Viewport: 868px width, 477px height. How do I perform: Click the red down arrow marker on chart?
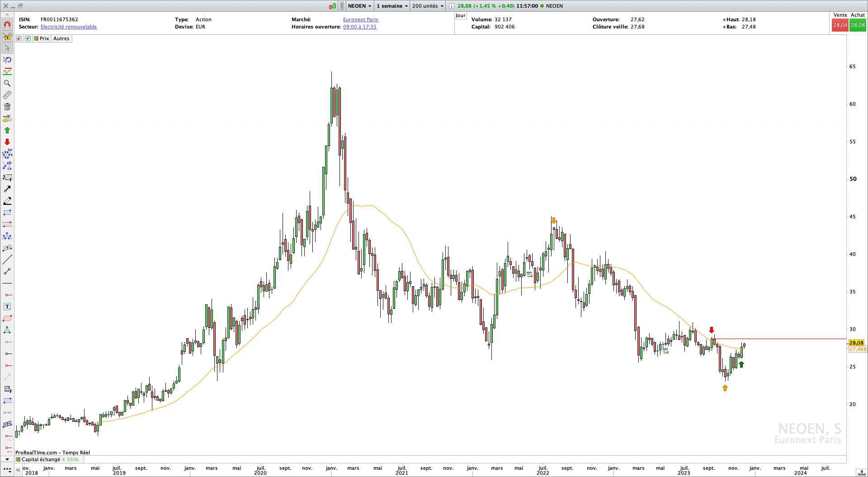712,330
